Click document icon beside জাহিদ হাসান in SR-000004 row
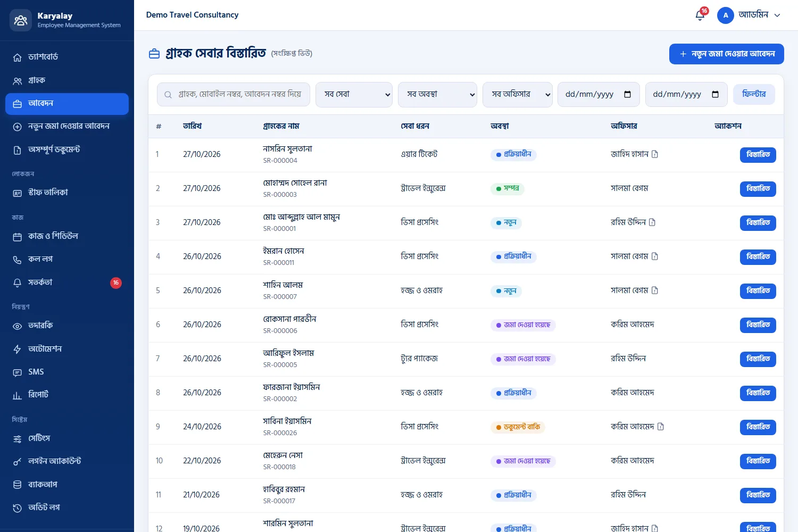798x532 pixels. point(655,154)
